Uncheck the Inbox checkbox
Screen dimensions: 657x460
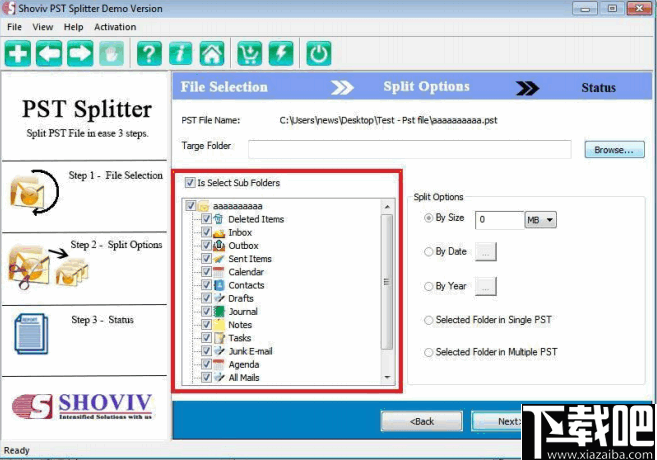(206, 232)
